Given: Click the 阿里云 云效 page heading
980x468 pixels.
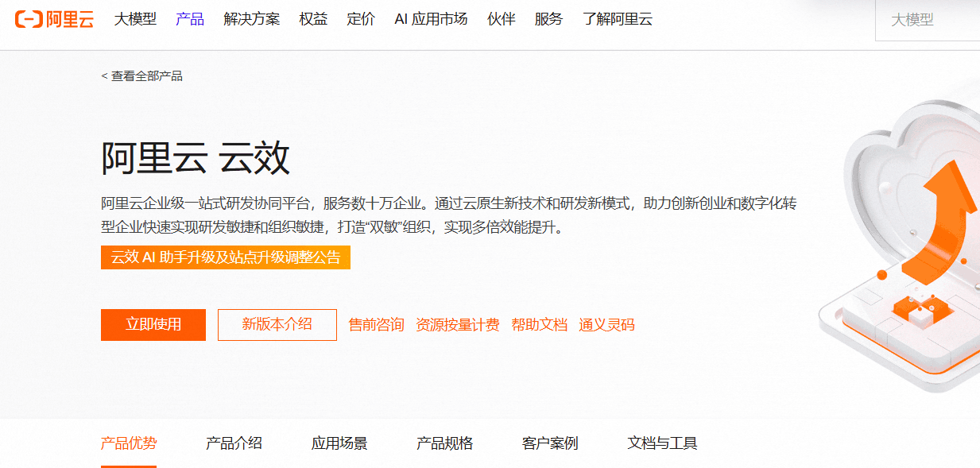Looking at the screenshot, I should [x=196, y=157].
